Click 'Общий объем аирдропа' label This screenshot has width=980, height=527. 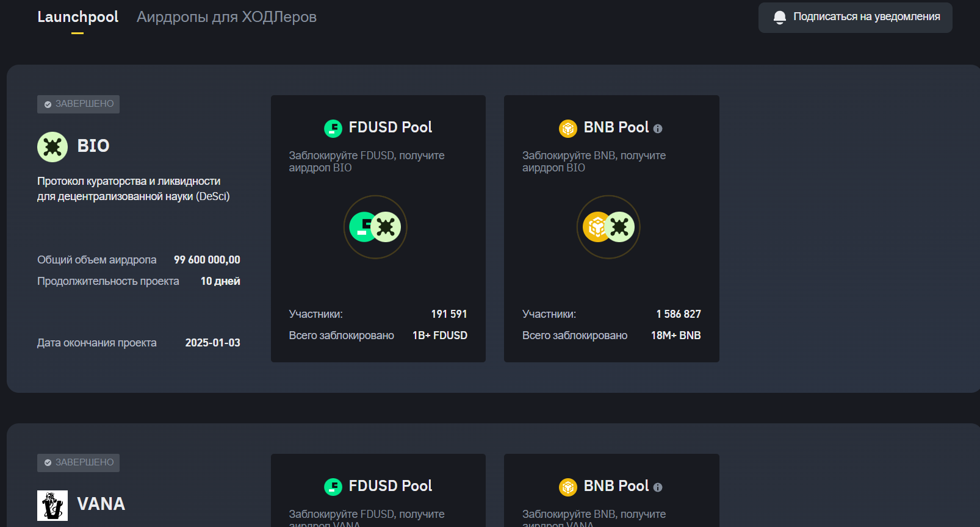[97, 260]
